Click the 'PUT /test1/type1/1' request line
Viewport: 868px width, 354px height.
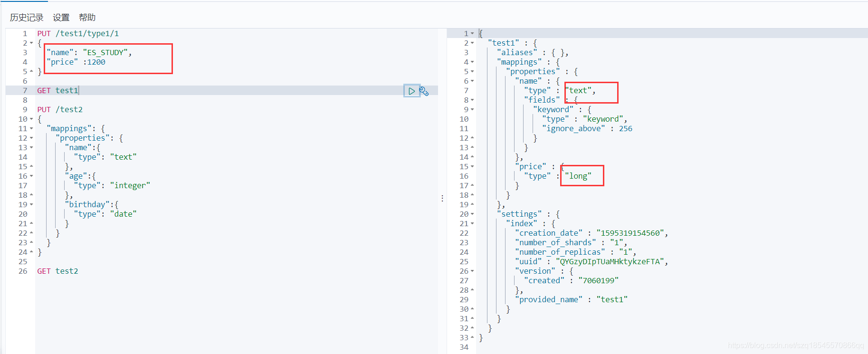tap(78, 33)
